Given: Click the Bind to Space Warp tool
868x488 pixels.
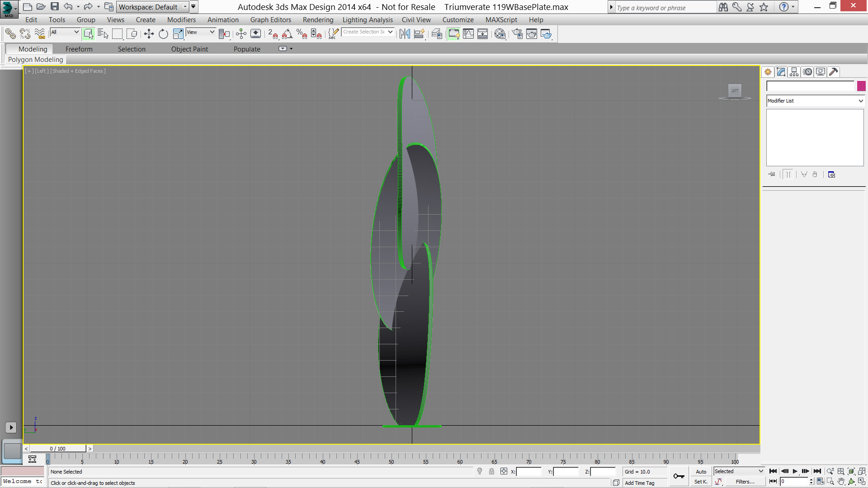Looking at the screenshot, I should click(40, 34).
